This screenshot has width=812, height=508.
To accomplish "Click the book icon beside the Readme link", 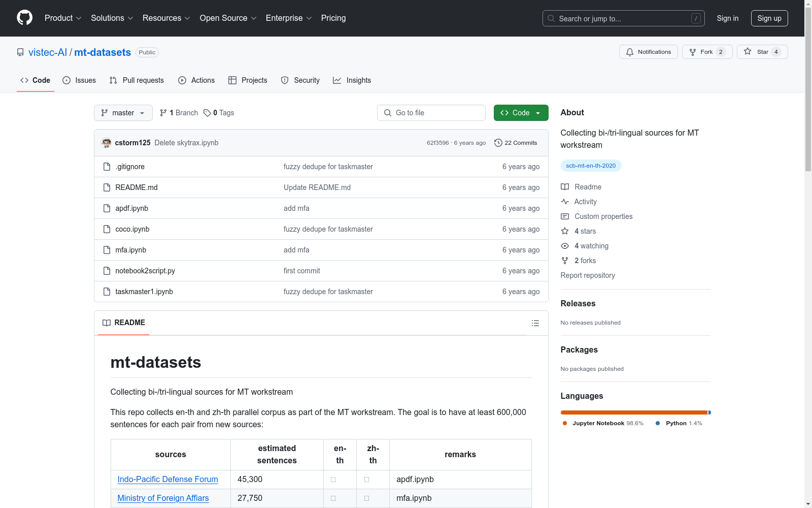I will tap(565, 187).
